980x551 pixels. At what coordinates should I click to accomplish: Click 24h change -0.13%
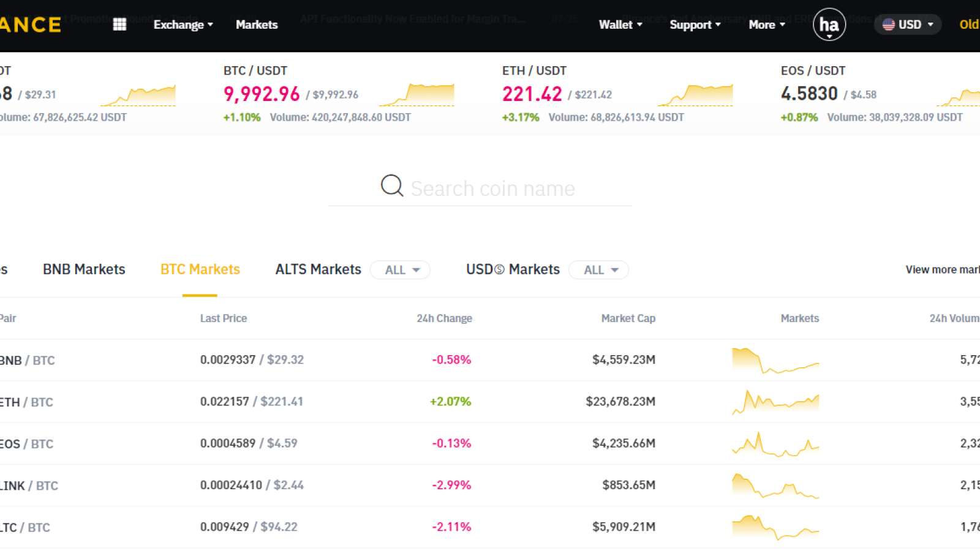coord(451,443)
